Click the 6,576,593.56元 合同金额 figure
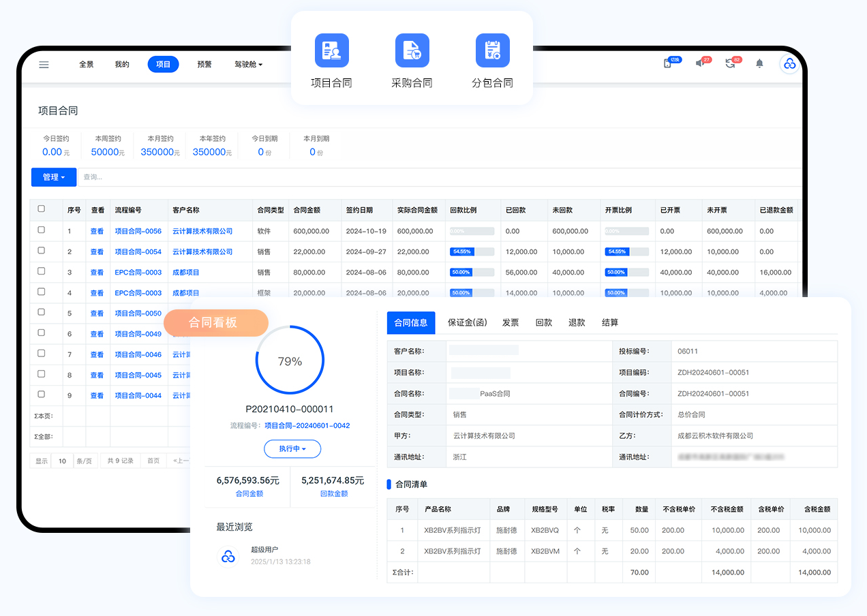The image size is (867, 616). click(248, 480)
